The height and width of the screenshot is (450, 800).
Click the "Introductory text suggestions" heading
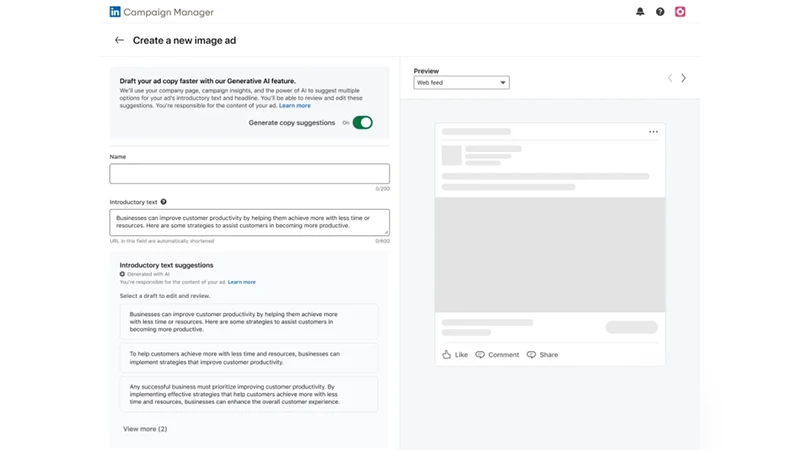point(166,265)
